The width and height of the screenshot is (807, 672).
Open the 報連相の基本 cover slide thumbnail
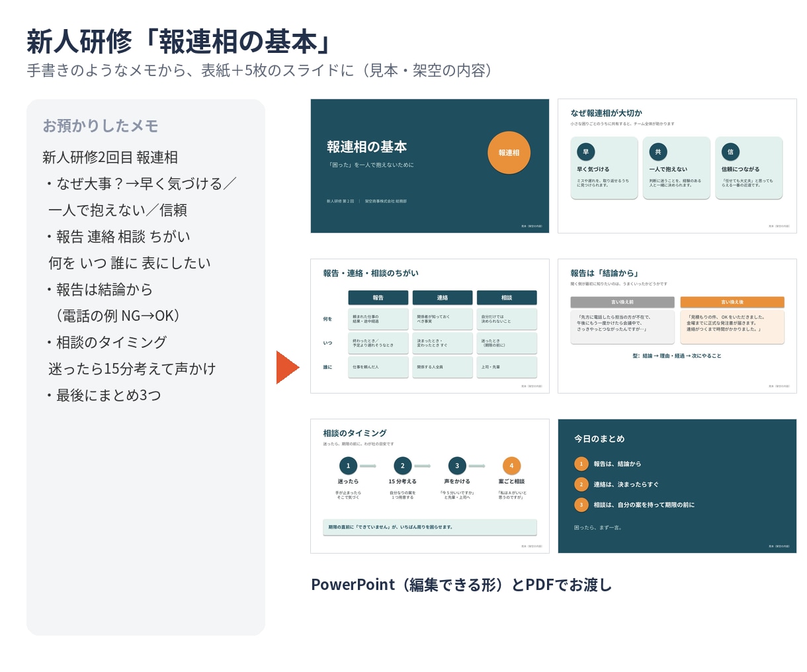[430, 166]
